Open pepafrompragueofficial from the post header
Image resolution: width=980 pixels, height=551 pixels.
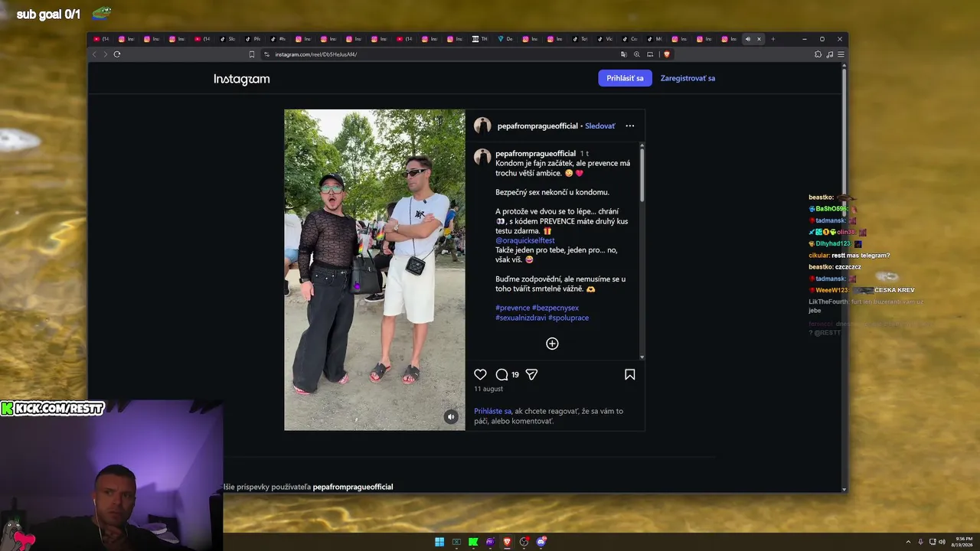(537, 126)
